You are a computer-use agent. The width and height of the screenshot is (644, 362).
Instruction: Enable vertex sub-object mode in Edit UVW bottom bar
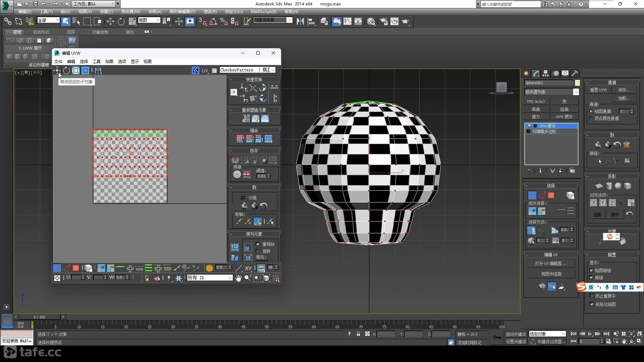point(57,268)
